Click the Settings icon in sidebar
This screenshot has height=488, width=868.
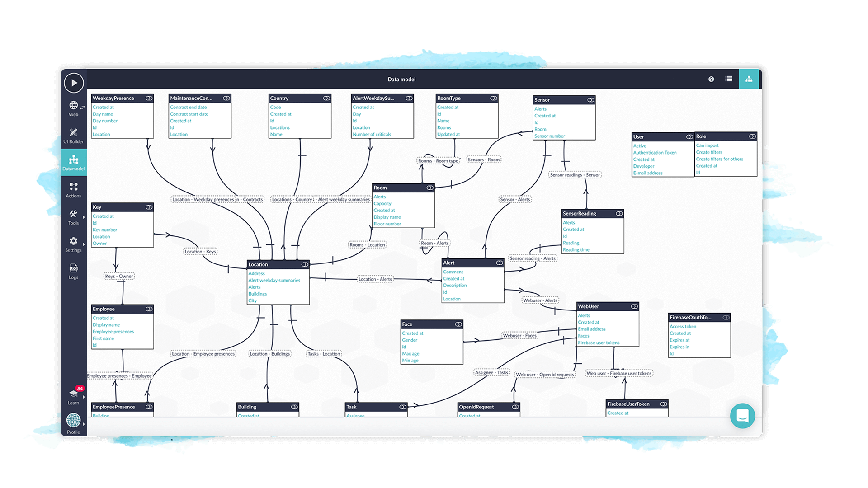[x=73, y=241]
